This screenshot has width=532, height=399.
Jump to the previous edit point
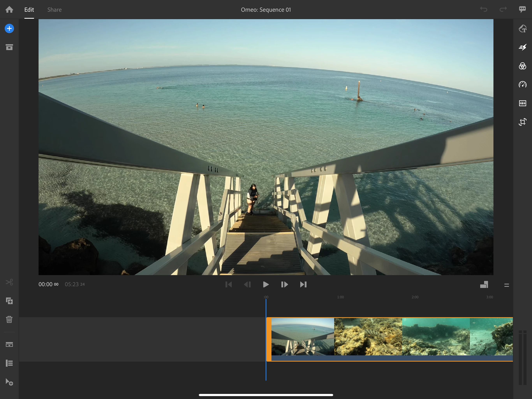click(x=228, y=284)
